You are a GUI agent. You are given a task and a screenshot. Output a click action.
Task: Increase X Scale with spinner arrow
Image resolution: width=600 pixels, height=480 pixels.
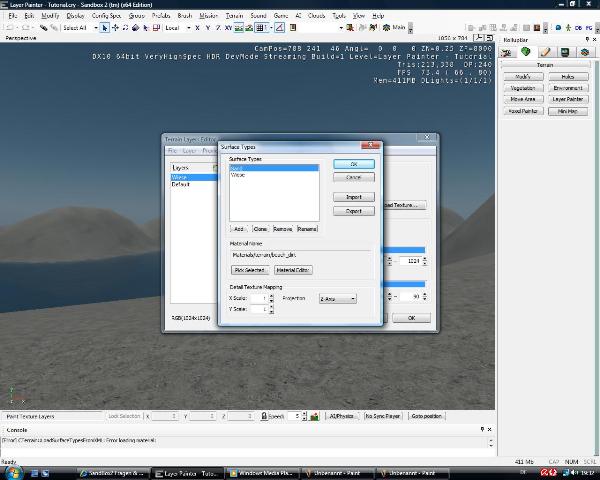click(x=271, y=296)
